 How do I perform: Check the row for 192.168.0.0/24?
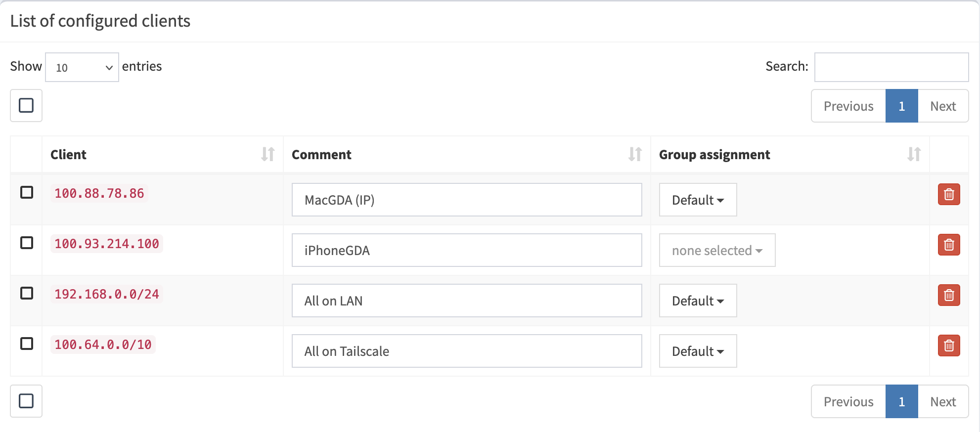(x=27, y=293)
